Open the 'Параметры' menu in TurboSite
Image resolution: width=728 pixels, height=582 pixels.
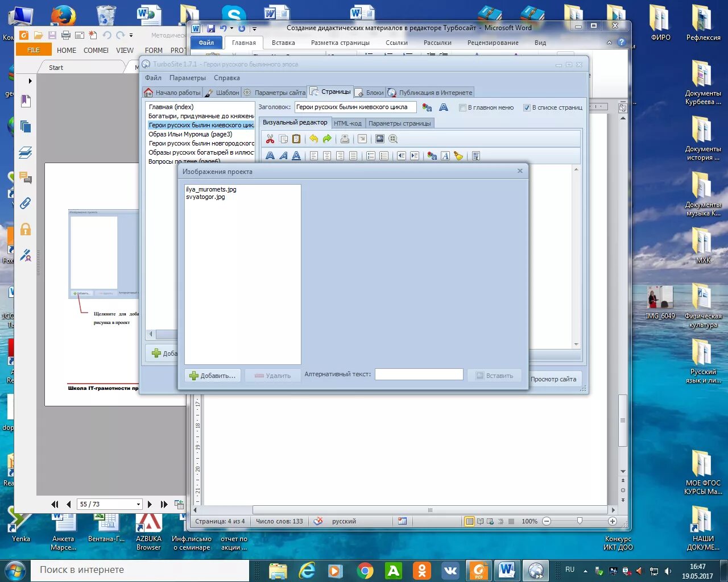(188, 78)
